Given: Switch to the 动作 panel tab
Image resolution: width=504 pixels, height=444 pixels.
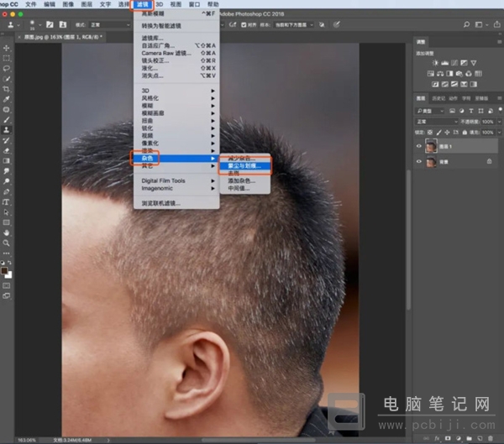Looking at the screenshot, I should pyautogui.click(x=454, y=98).
